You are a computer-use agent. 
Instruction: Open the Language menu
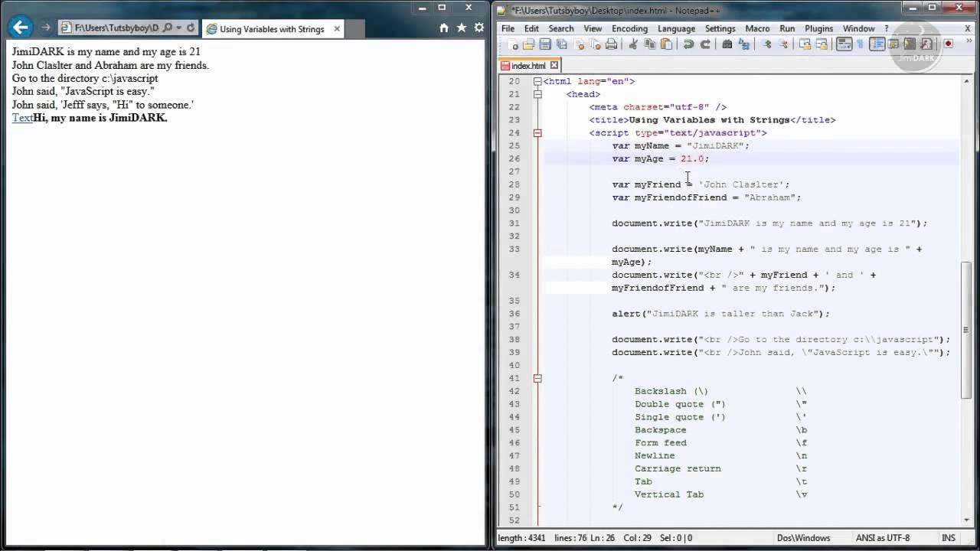[x=676, y=28]
